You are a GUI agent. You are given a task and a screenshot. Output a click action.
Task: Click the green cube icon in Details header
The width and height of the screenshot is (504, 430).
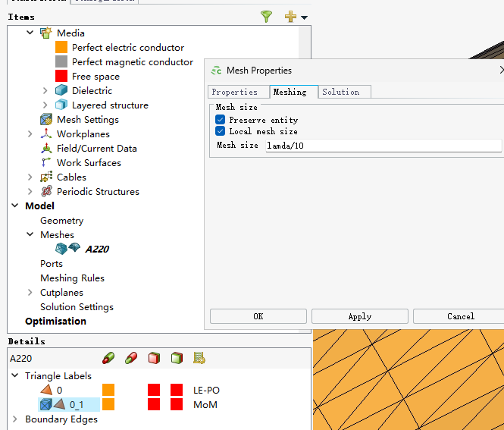click(x=177, y=358)
